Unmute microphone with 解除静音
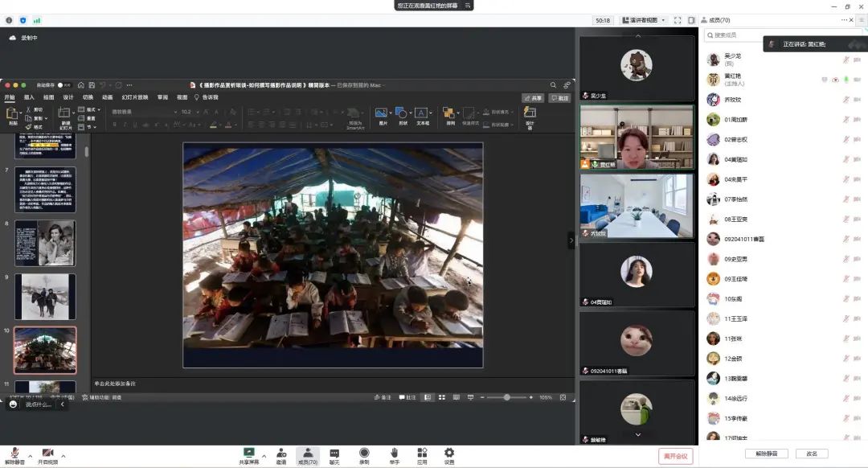The height and width of the screenshot is (468, 868). (14, 455)
